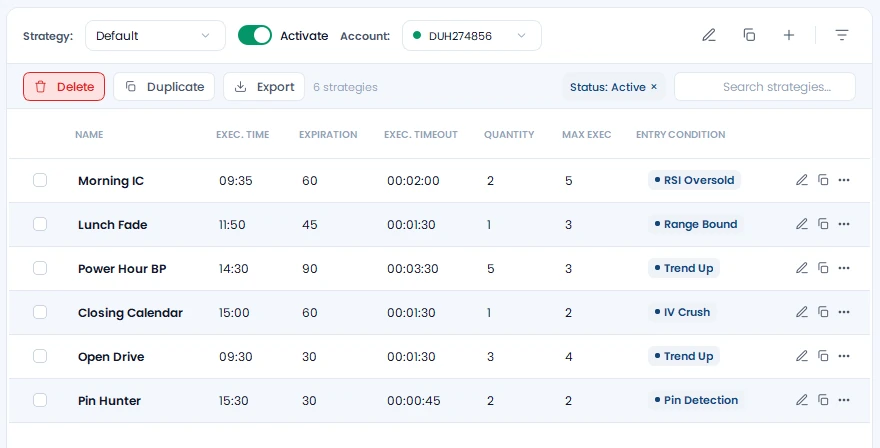Edit the Morning IC strategy row
The image size is (880, 448).
coord(802,180)
